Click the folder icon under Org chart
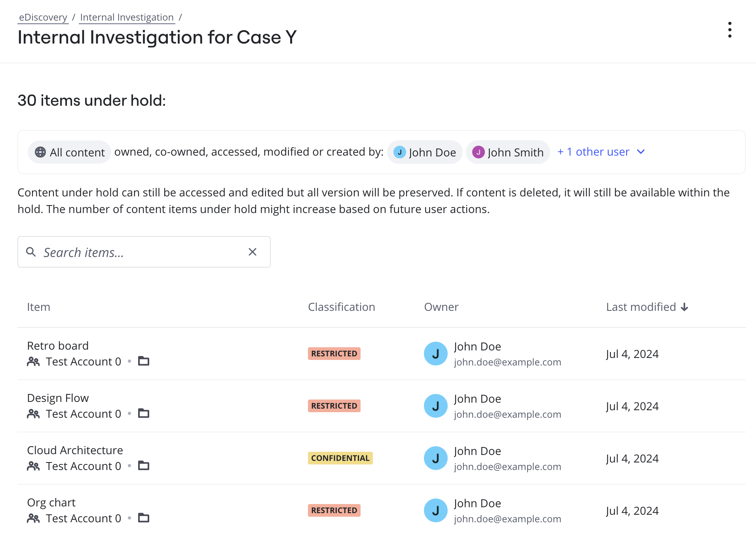This screenshot has width=756, height=548. pyautogui.click(x=143, y=518)
